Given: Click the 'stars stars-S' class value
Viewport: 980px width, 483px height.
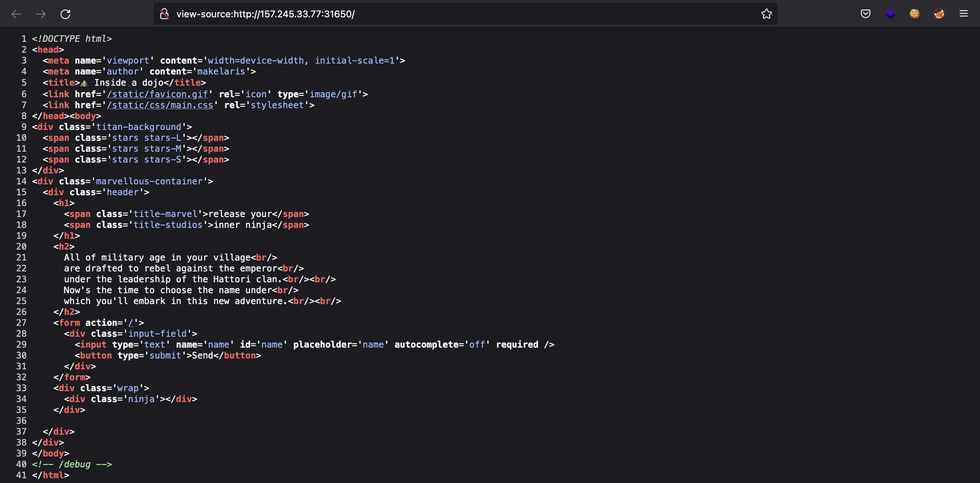Looking at the screenshot, I should click(x=146, y=159).
